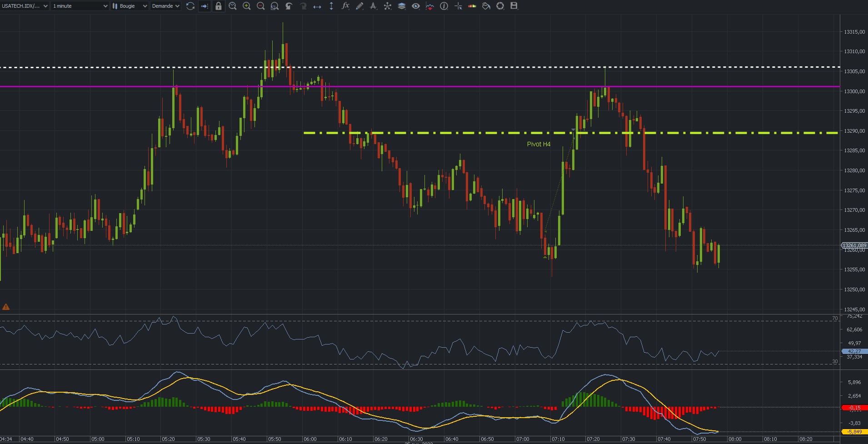This screenshot has width=868, height=444.
Task: Click the zoom in magnifier icon
Action: pos(247,6)
